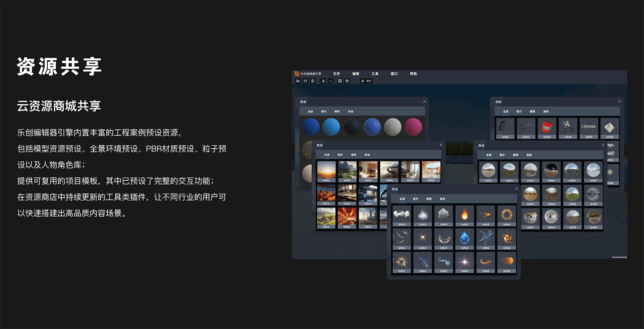The width and height of the screenshot is (644, 329).
Task: Open the 帮助 menu
Action: coord(413,74)
